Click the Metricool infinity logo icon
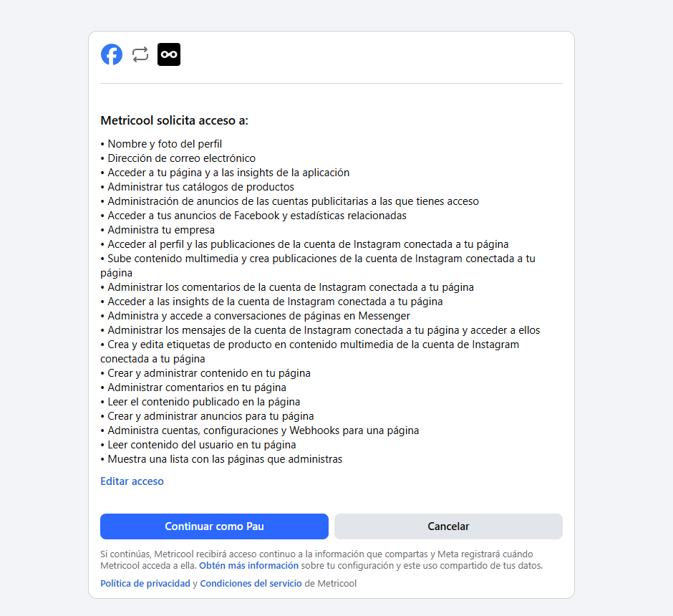Screen dimensions: 673x616 (x=169, y=54)
